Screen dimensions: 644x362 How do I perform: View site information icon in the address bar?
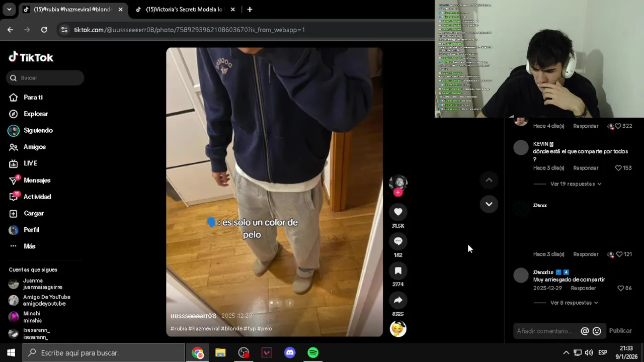pos(64,30)
